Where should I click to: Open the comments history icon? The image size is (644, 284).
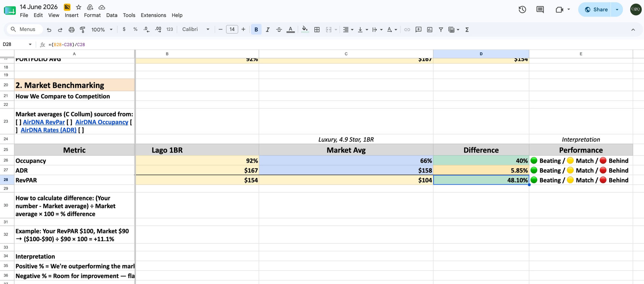coord(540,9)
